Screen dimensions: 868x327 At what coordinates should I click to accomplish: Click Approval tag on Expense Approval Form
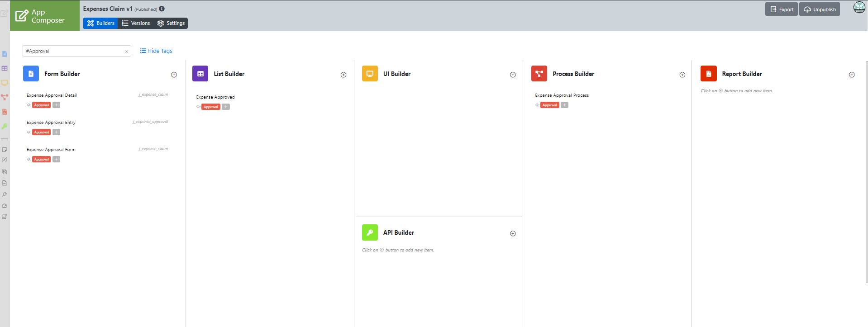click(42, 159)
